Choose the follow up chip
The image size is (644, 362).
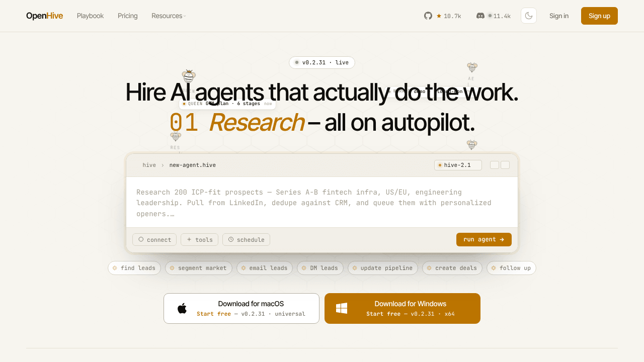coord(511,268)
